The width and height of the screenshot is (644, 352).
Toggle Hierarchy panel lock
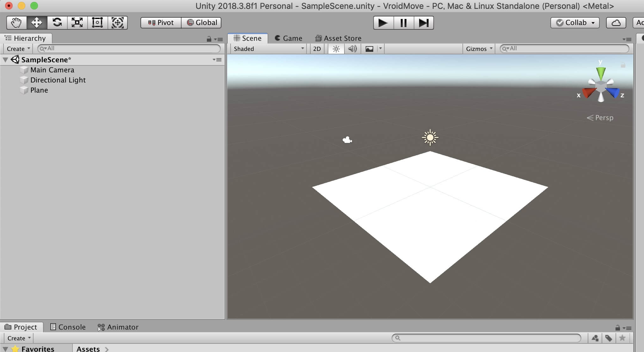click(209, 39)
